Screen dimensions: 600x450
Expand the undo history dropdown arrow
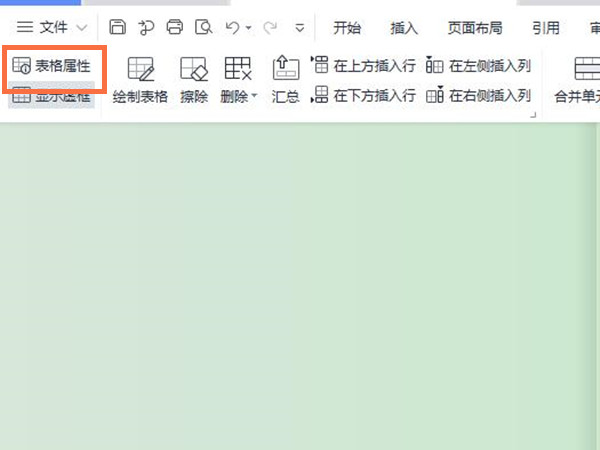coord(247,28)
